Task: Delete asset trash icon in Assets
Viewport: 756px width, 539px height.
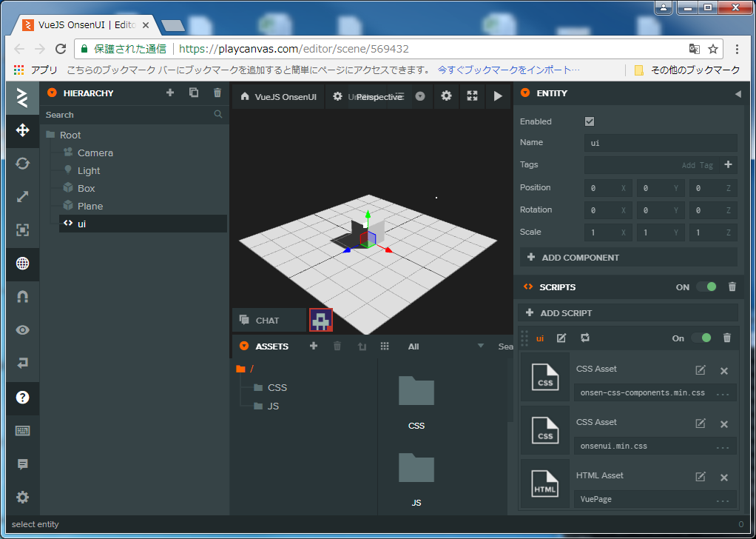Action: coord(337,346)
